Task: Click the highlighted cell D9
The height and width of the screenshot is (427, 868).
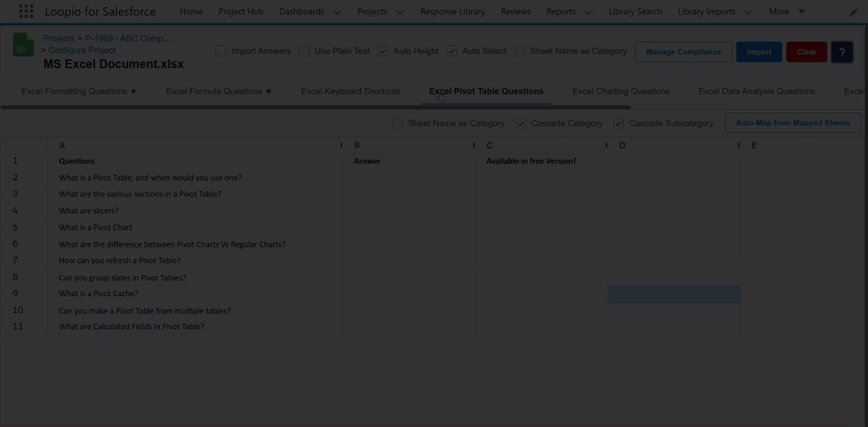Action: click(673, 294)
